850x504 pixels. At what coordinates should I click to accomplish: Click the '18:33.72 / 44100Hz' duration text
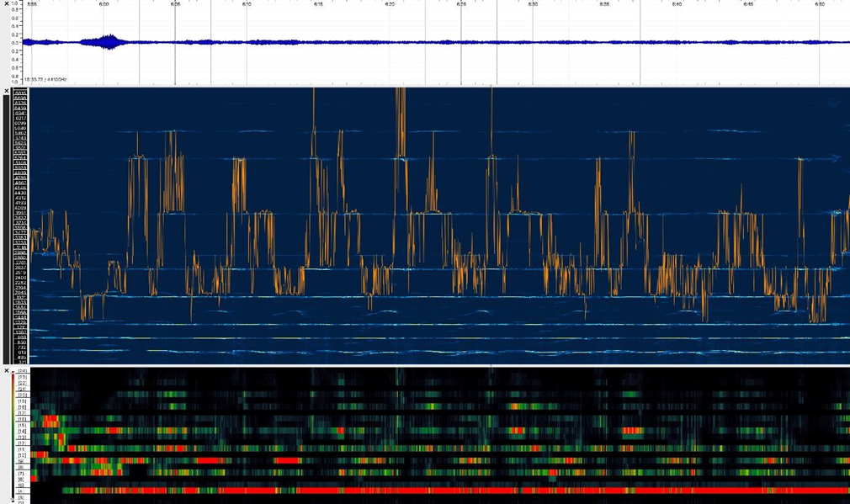(x=45, y=80)
